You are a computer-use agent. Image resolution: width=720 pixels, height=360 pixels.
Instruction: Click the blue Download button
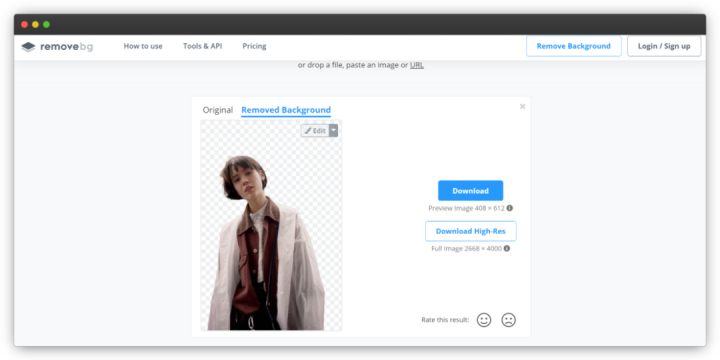470,191
